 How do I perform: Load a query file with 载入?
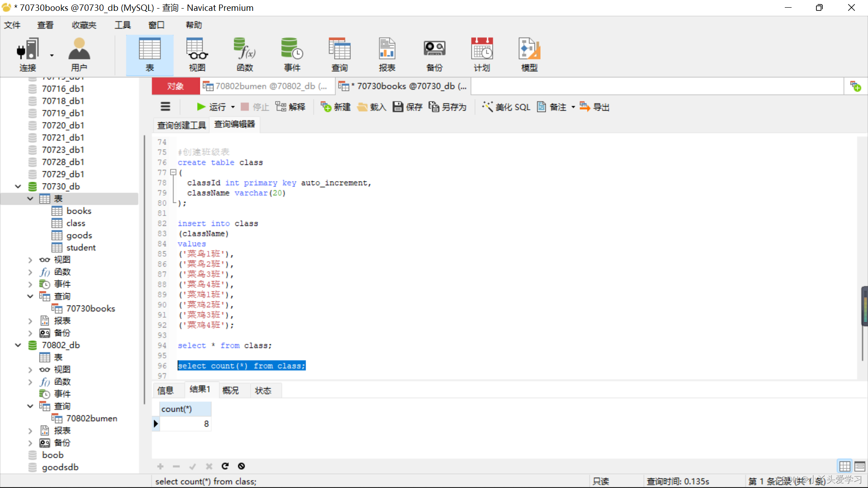[x=372, y=107]
